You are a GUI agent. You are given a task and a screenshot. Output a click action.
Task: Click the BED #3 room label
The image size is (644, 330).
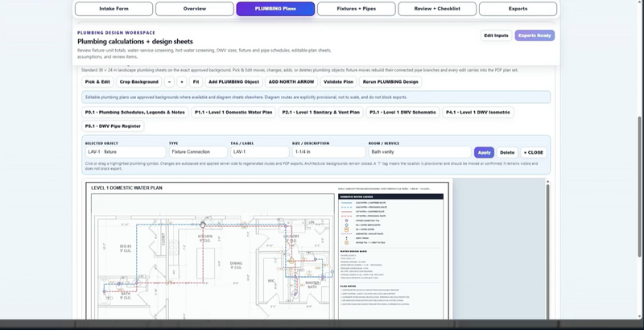tap(126, 246)
